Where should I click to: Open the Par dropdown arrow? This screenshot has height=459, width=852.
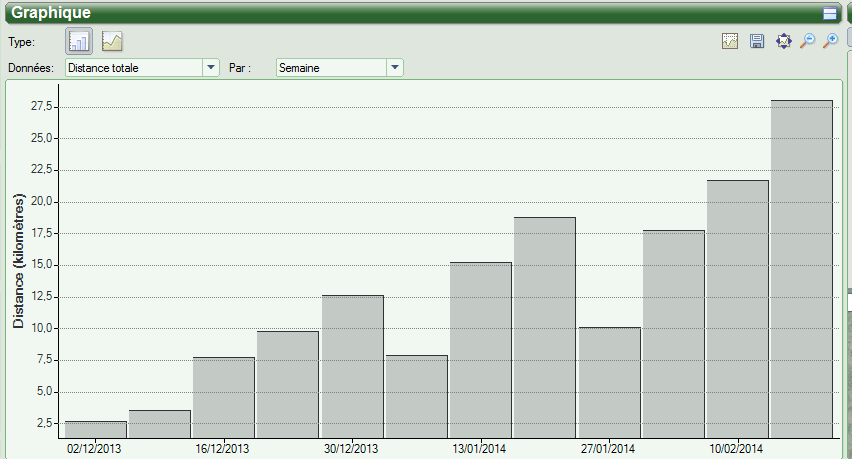(x=395, y=68)
